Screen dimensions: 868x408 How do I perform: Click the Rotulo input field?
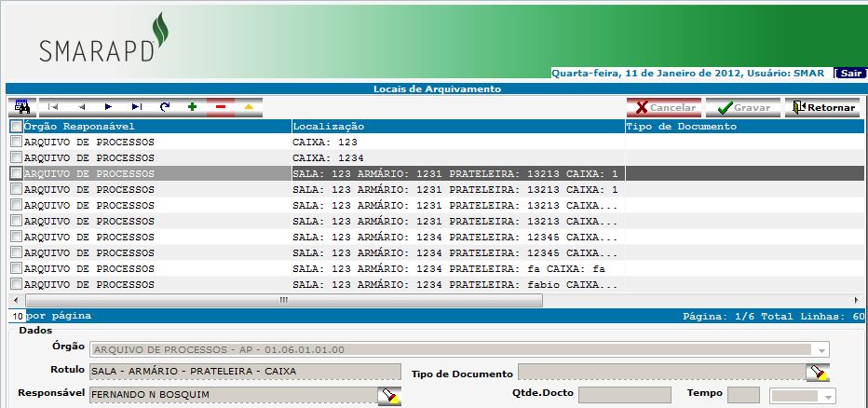coord(245,372)
